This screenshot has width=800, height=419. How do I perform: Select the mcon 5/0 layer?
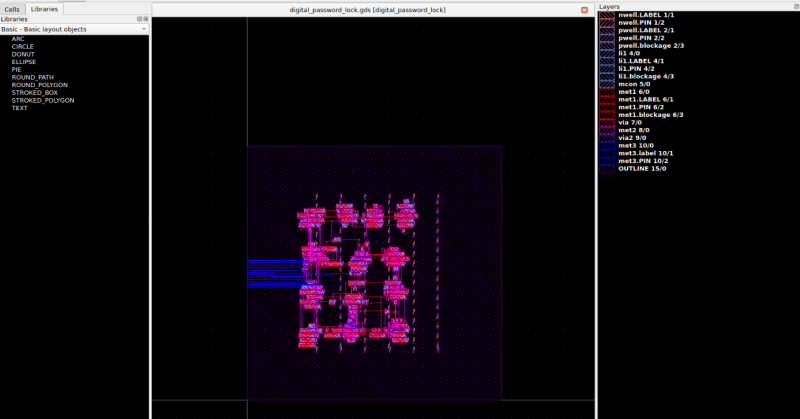[640, 85]
